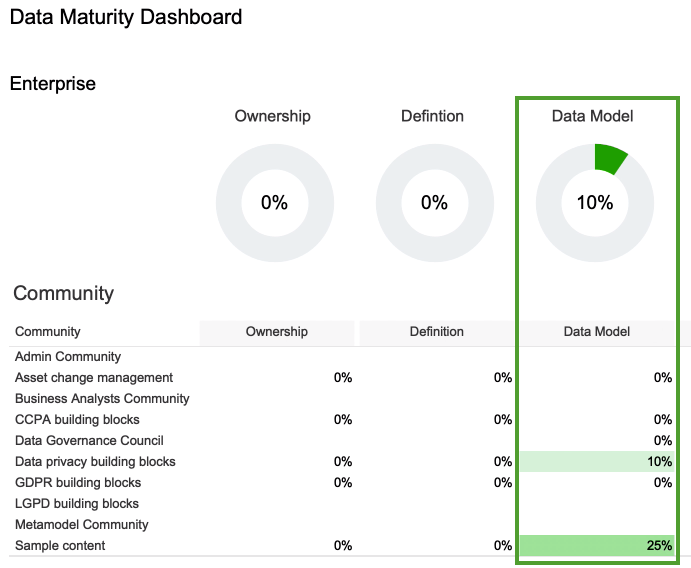Open Data Governance Council community
The image size is (691, 568).
tap(89, 441)
